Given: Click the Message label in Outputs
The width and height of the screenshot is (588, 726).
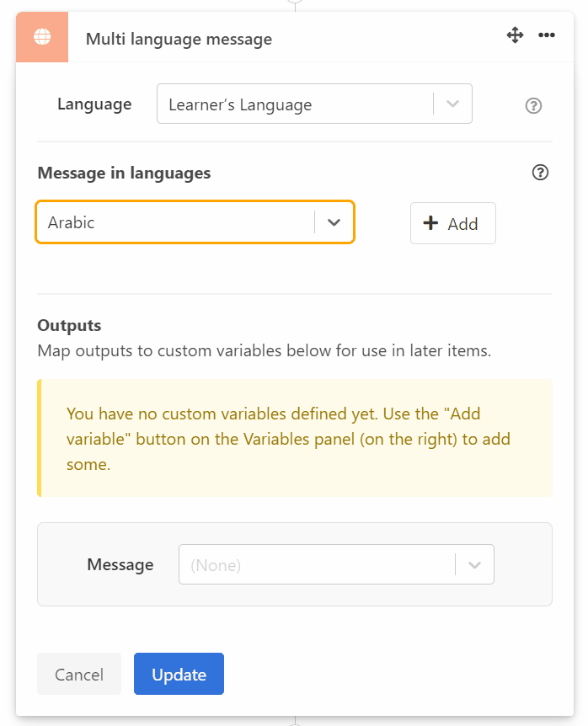Looking at the screenshot, I should [120, 564].
